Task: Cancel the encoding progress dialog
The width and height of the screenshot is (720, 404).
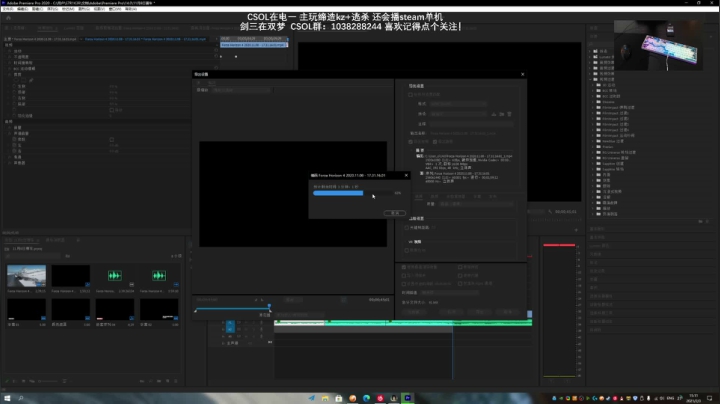Action: click(x=394, y=213)
